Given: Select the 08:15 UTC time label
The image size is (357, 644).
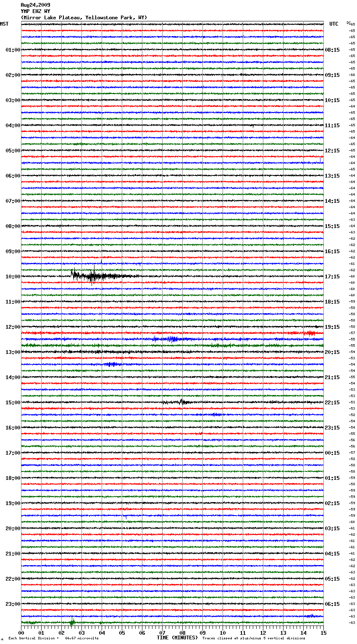Looking at the screenshot, I should click(x=332, y=50).
